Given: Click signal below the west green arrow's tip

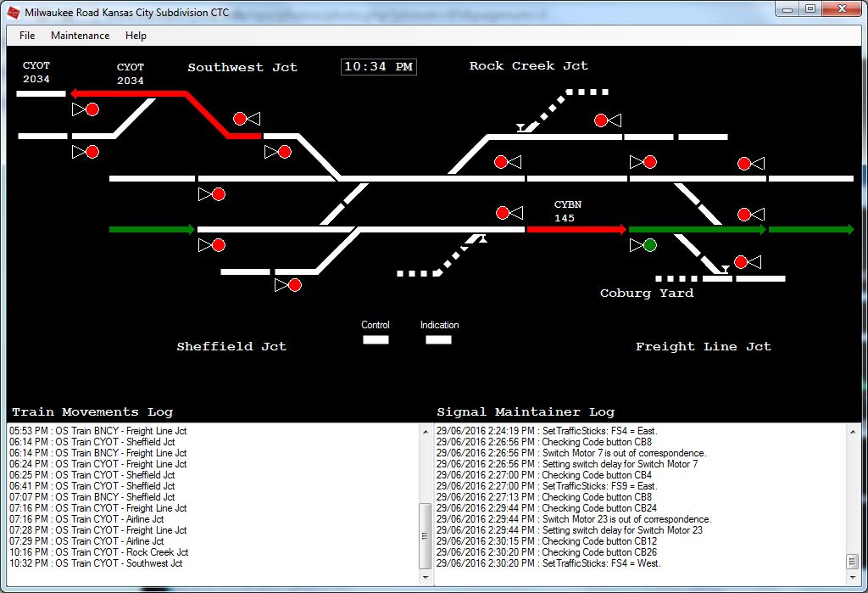Looking at the screenshot, I should [x=212, y=245].
